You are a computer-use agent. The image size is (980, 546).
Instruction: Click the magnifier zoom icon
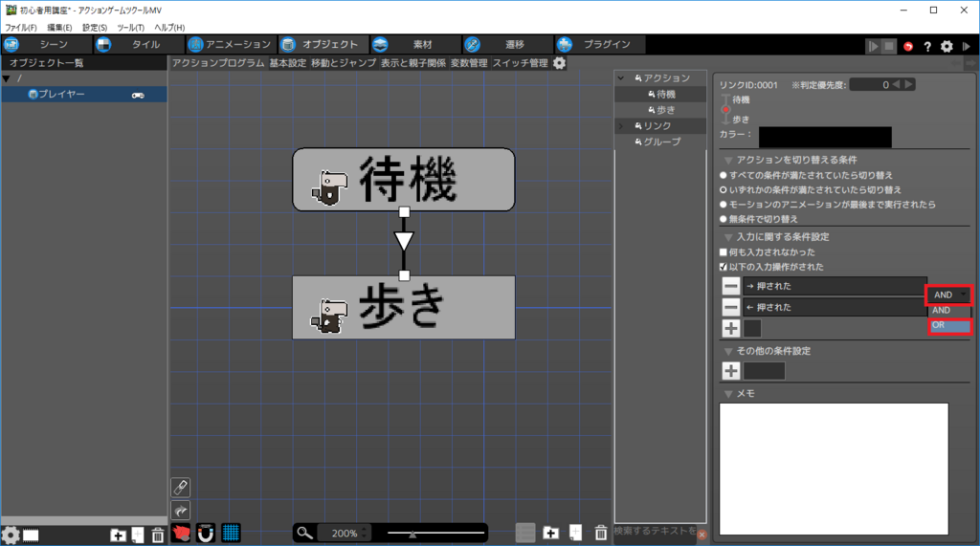(304, 533)
